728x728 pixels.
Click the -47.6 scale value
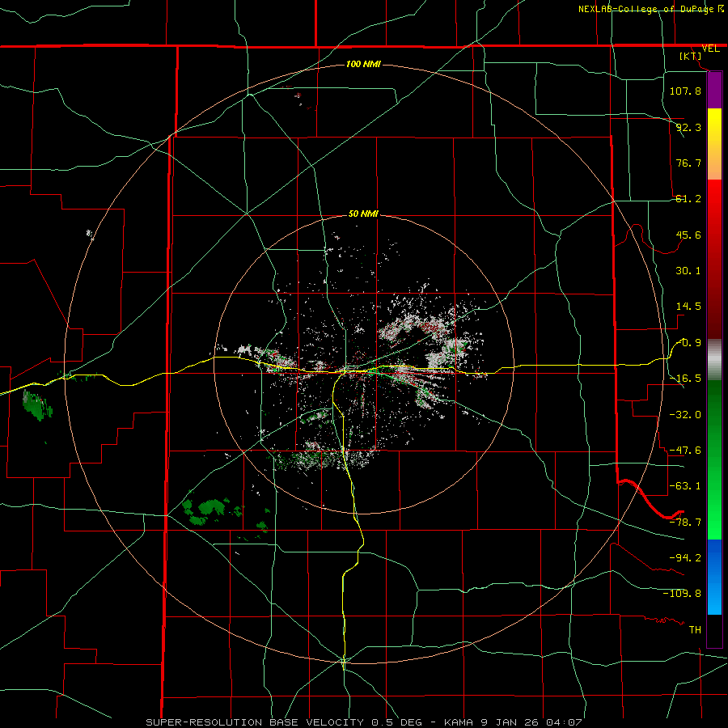(685, 451)
